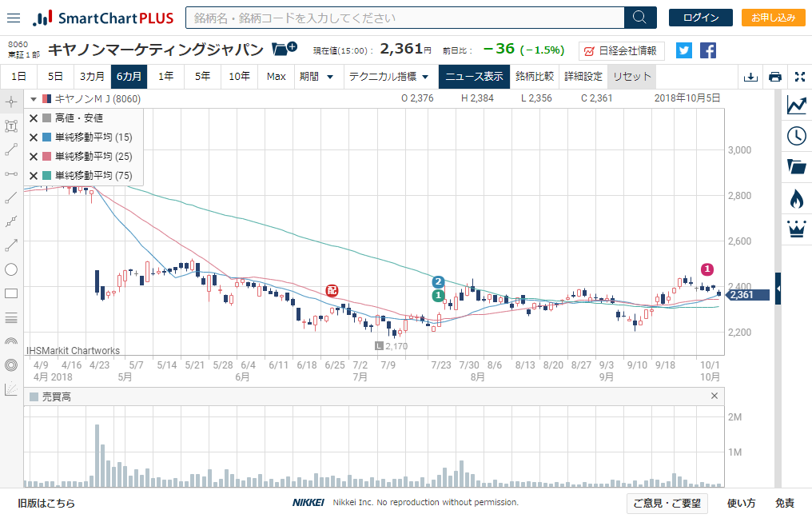Collapse the right sidebar panel handle
Screen dimensions: 812x518
778,289
